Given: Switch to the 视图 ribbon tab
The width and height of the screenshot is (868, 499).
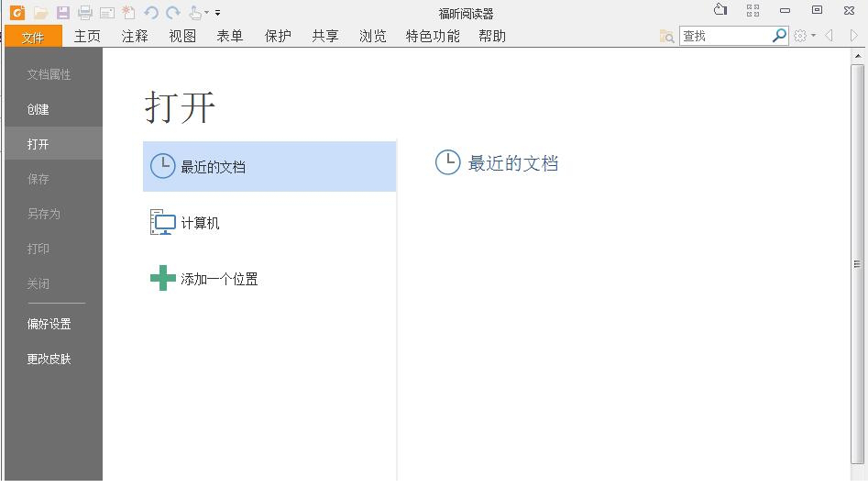Looking at the screenshot, I should (x=182, y=37).
